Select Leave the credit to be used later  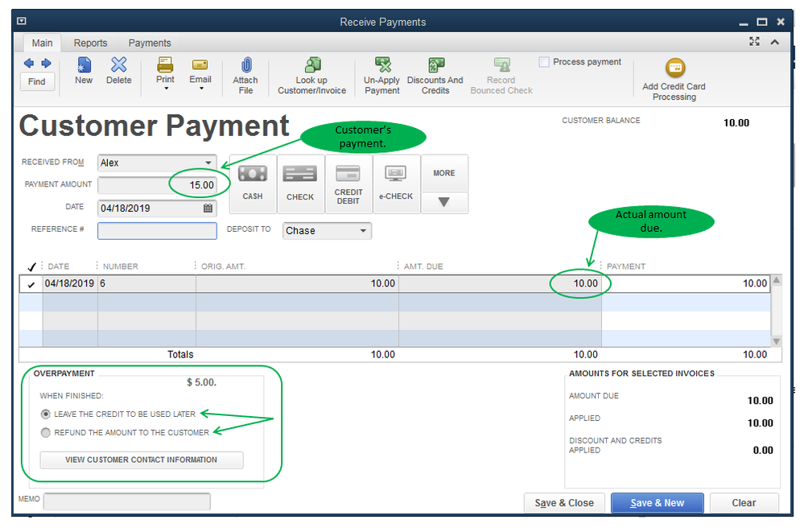[46, 414]
